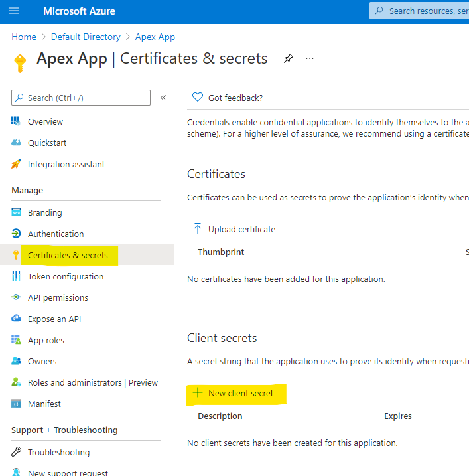This screenshot has width=469, height=476.
Task: Open the more options ellipsis beside title
Action: pyautogui.click(x=310, y=58)
